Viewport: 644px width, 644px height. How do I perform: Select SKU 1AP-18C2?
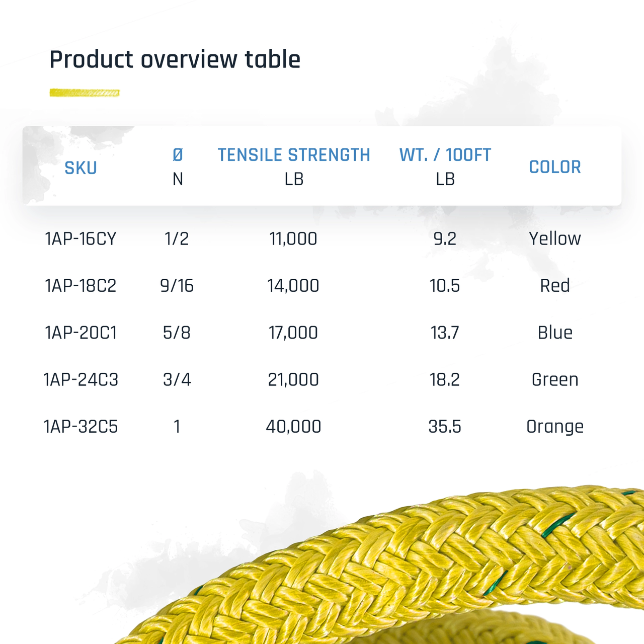click(80, 286)
